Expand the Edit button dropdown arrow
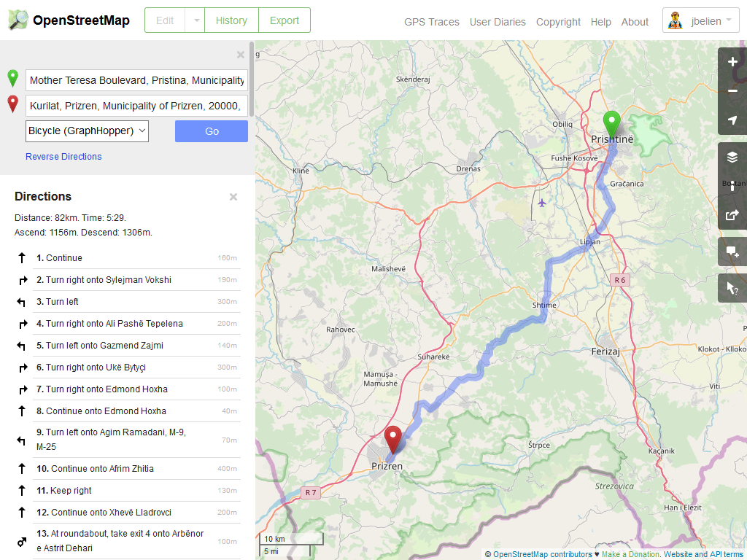747x560 pixels. [x=196, y=20]
